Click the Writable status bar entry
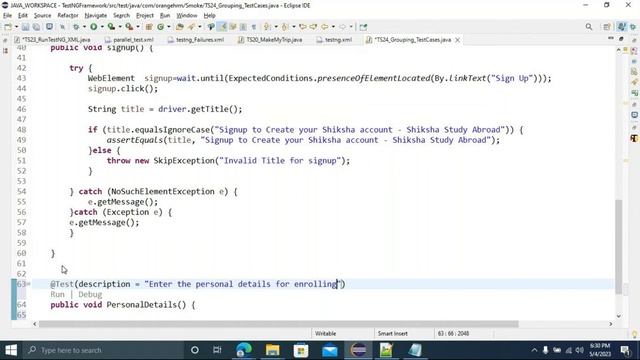640x360 pixels. tap(326, 333)
